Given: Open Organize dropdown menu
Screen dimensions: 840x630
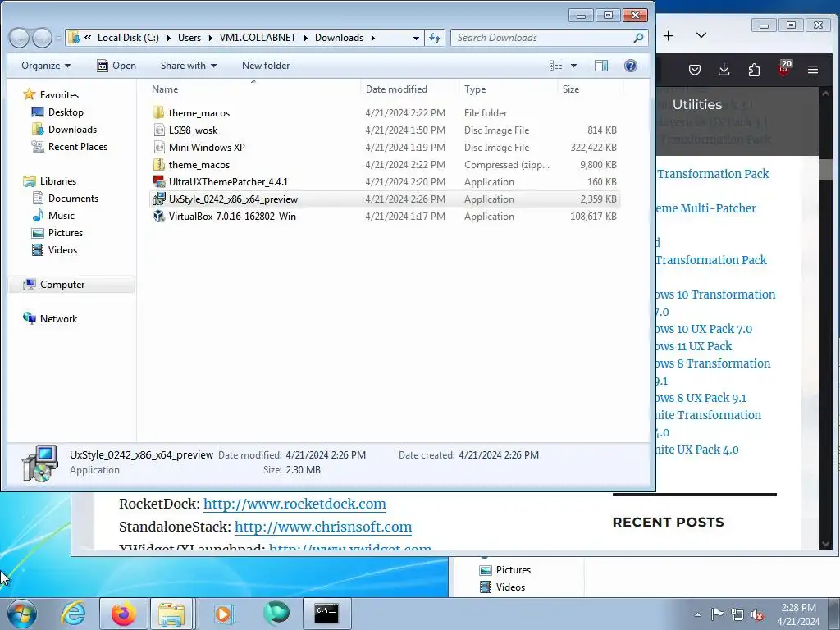Looking at the screenshot, I should [x=46, y=66].
